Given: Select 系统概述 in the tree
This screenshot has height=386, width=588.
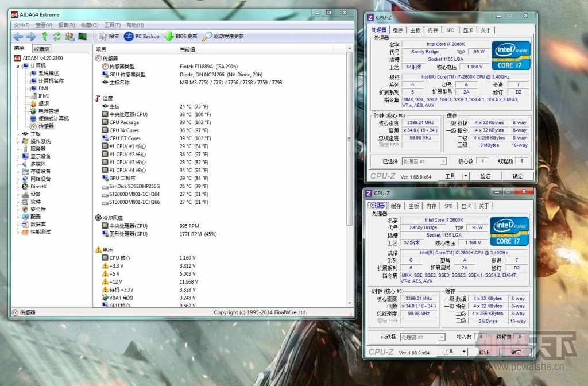Looking at the screenshot, I should click(x=48, y=73).
